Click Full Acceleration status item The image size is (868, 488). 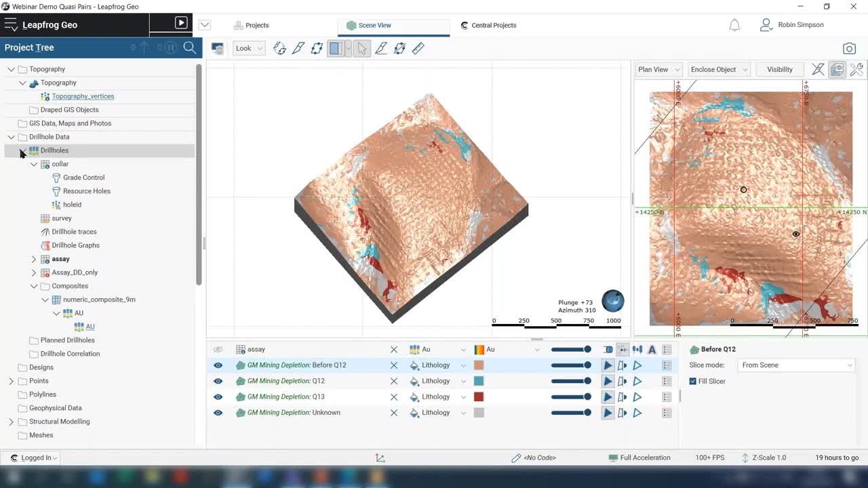click(639, 457)
